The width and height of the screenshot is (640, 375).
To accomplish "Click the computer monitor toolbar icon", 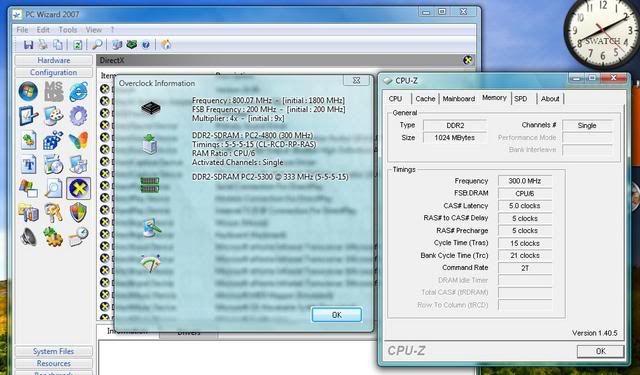I will tap(117, 44).
